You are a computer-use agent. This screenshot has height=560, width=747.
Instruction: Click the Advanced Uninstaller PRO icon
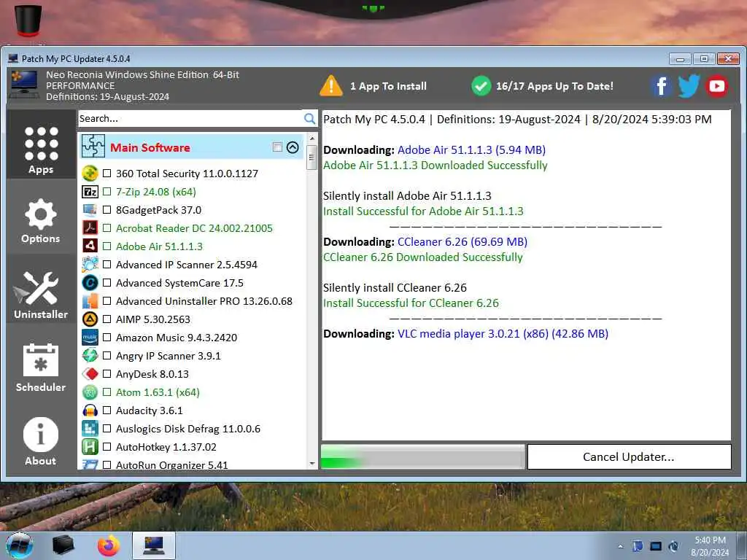(90, 301)
